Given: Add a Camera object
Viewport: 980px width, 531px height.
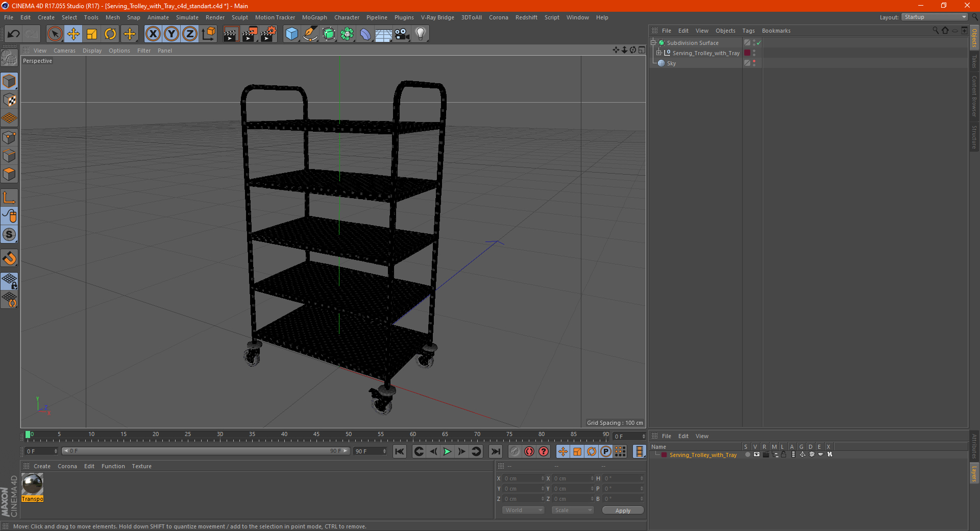Looking at the screenshot, I should [402, 34].
